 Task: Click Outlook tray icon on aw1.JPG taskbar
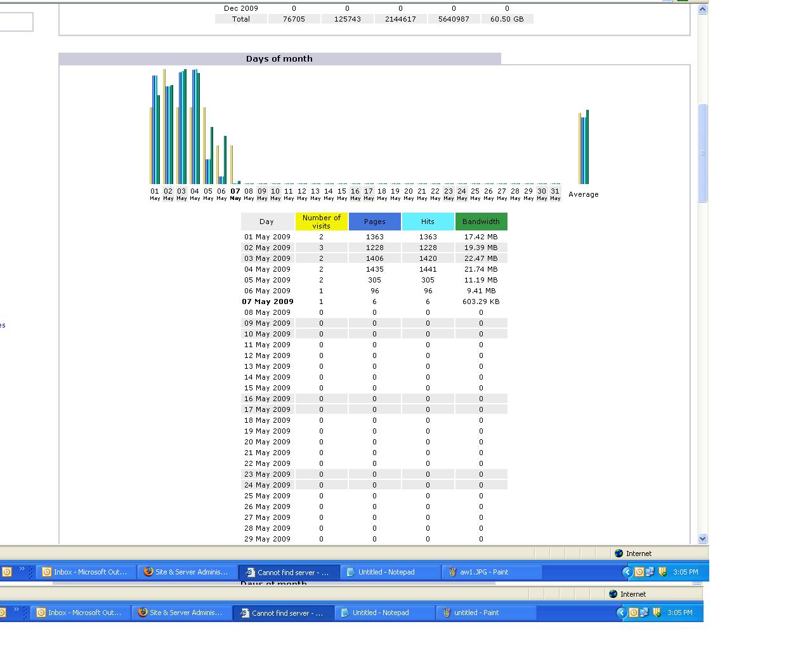click(x=639, y=572)
